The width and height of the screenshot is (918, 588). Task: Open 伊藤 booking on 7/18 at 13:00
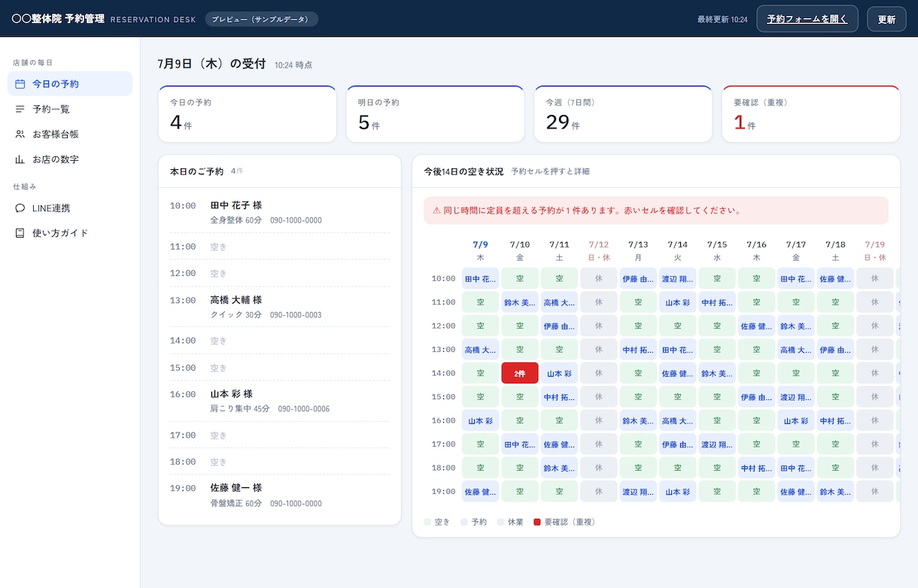click(835, 350)
